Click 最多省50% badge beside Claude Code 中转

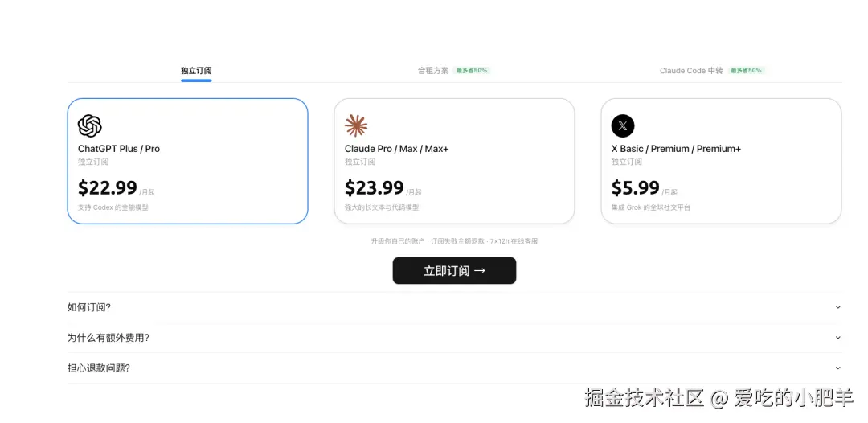(746, 71)
